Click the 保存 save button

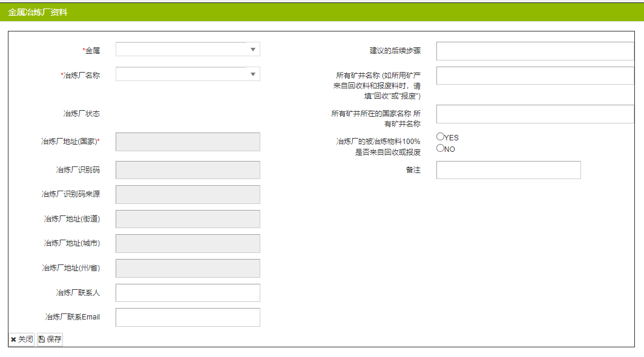click(50, 339)
